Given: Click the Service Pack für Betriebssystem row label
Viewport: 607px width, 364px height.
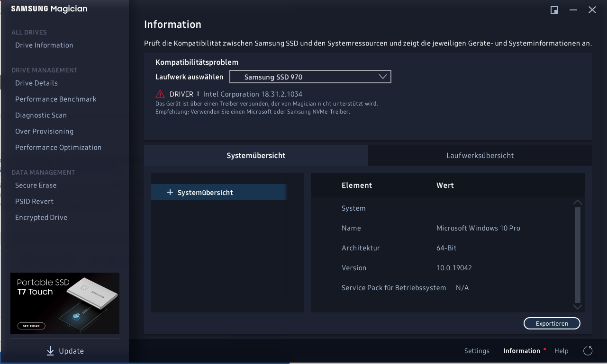Looking at the screenshot, I should click(394, 288).
